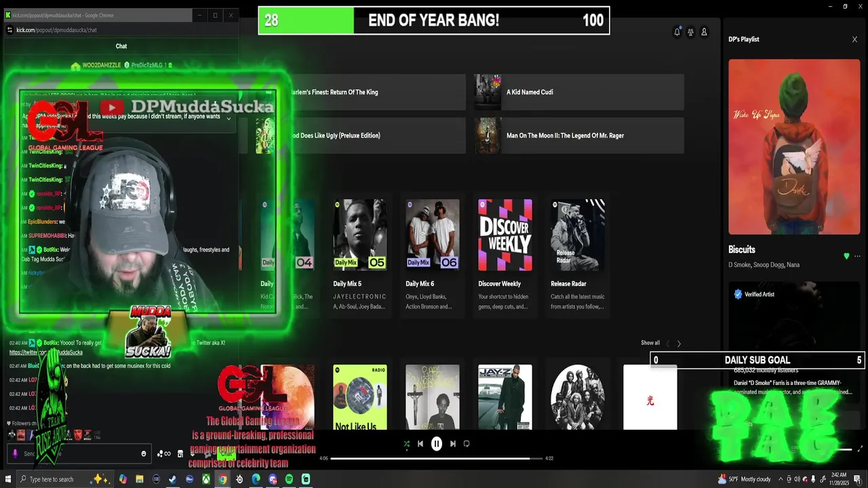
Task: Open Microsoft Edge from the taskbar
Action: [x=256, y=479]
